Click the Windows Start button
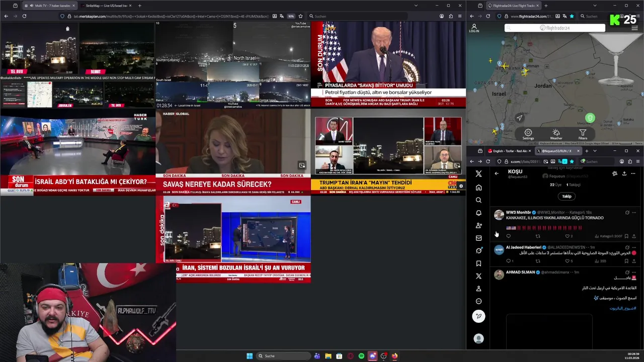644x362 pixels. 250,356
